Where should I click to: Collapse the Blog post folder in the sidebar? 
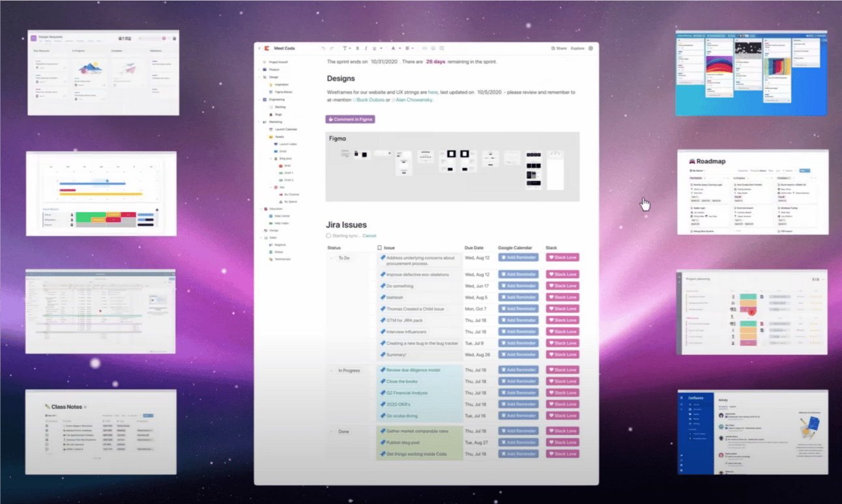pos(270,158)
